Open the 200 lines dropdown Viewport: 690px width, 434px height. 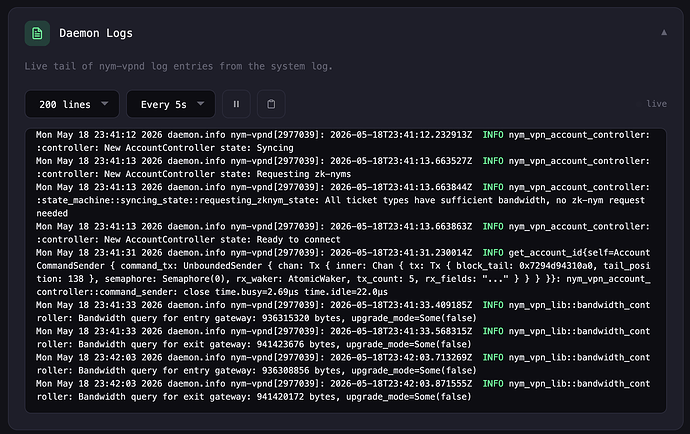(72, 104)
